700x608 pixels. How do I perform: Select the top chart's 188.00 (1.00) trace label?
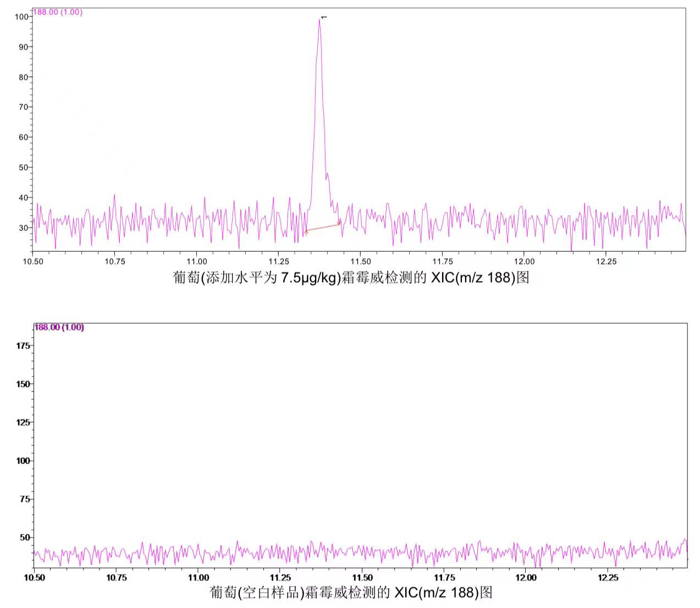coord(58,12)
